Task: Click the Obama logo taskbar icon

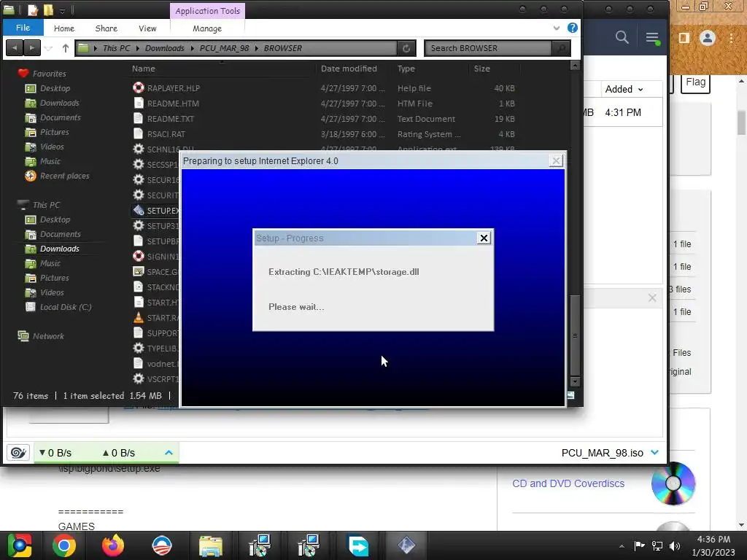Action: coord(162,545)
